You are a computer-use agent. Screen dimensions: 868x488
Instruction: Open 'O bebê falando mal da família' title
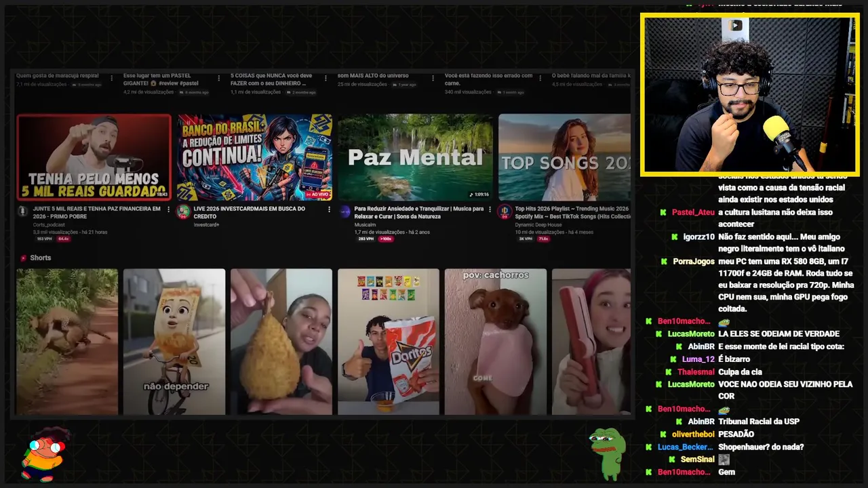point(591,75)
